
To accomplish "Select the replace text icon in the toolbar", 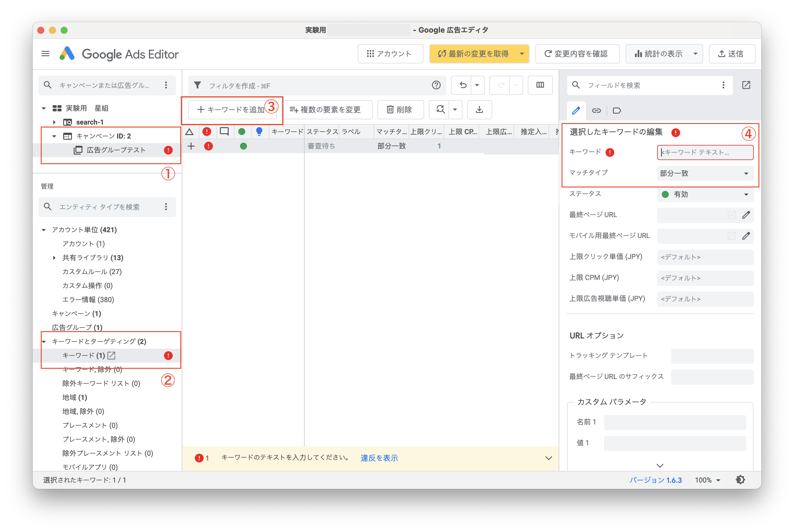I will click(440, 110).
